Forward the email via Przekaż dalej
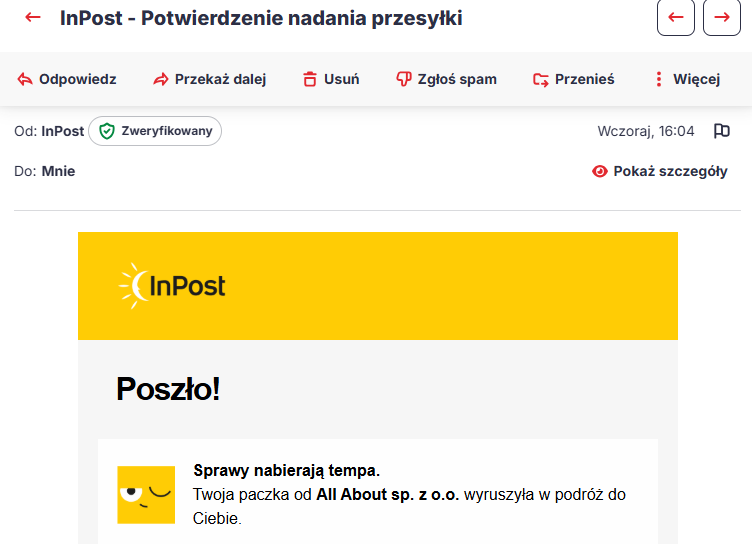 [209, 79]
